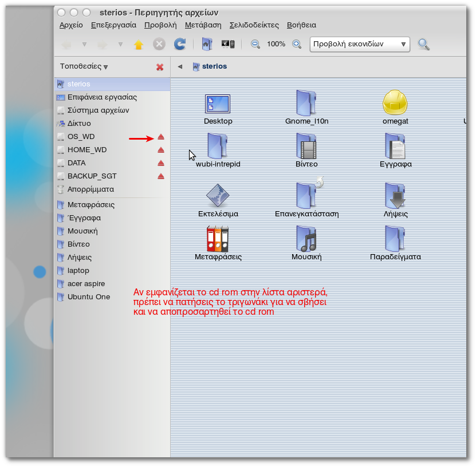
Task: Click the sterios path bar button
Action: click(210, 66)
